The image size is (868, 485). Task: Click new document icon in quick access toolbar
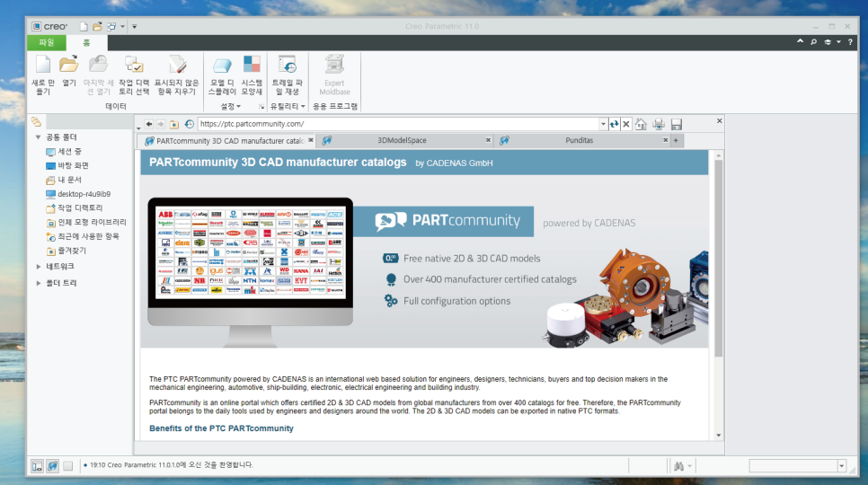[84, 27]
